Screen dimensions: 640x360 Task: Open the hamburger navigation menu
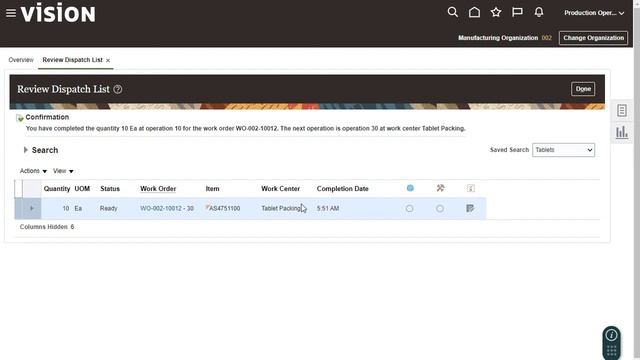pyautogui.click(x=11, y=13)
